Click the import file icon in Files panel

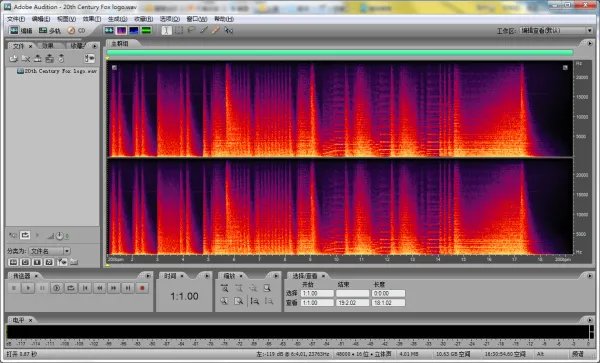14,58
